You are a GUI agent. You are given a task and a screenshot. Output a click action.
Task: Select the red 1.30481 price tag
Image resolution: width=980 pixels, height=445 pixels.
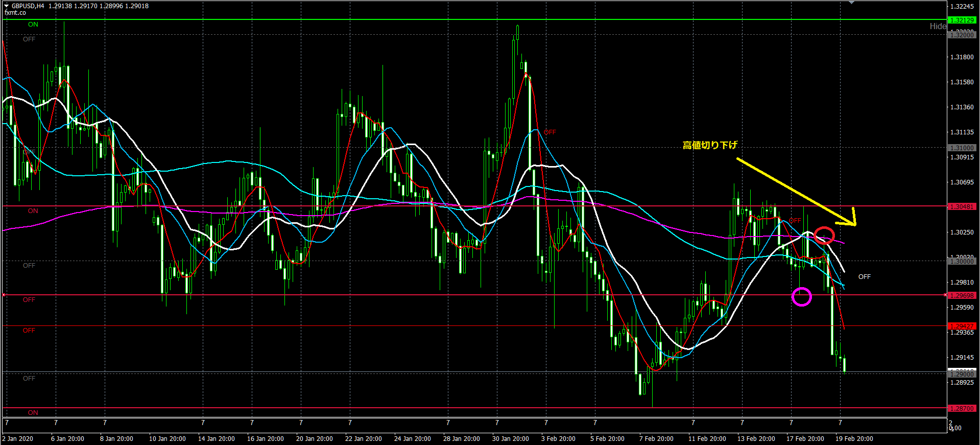[x=962, y=207]
